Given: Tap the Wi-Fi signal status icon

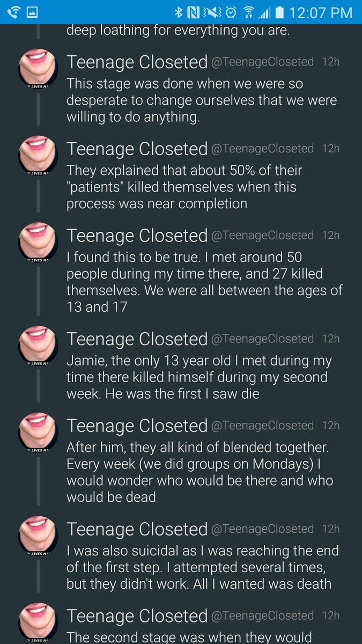Looking at the screenshot, I should coord(248,11).
